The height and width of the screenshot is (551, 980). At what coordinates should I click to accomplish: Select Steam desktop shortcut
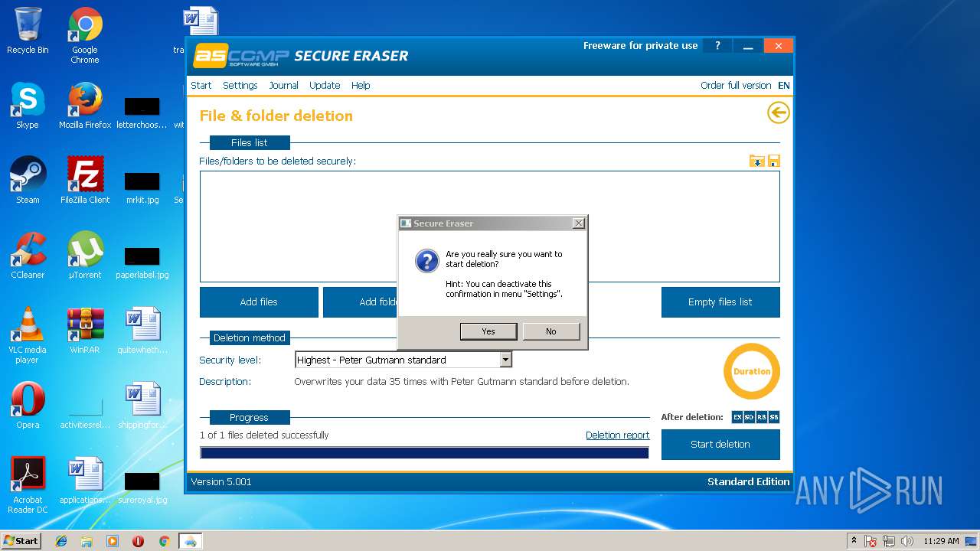point(28,181)
